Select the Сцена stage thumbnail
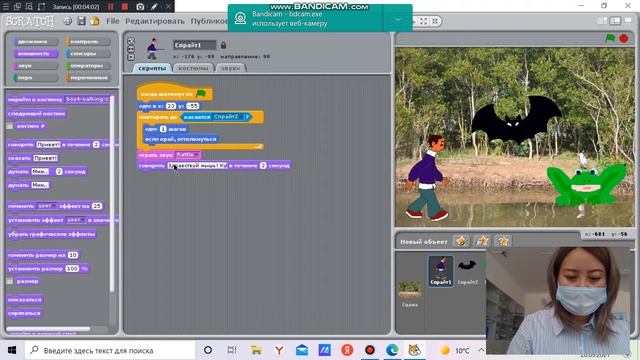Screen dimensions: 640x360 coord(410,293)
